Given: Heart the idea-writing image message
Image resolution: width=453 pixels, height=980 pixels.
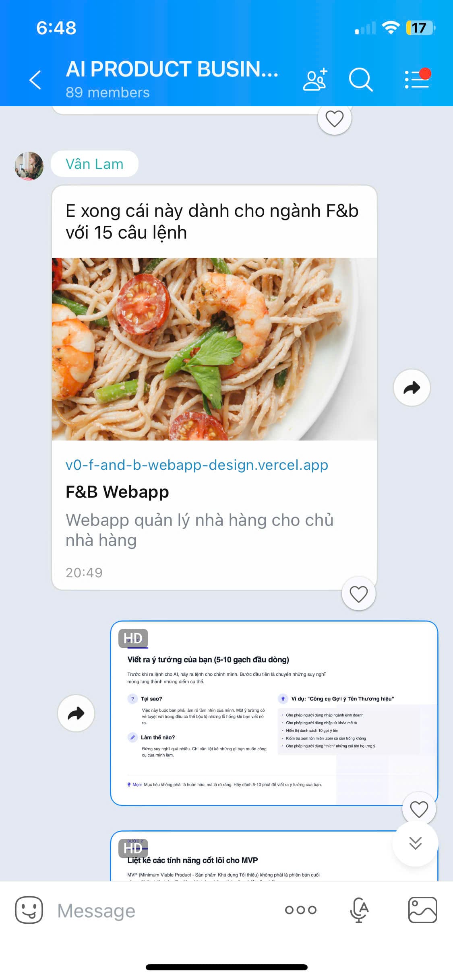Looking at the screenshot, I should [419, 809].
